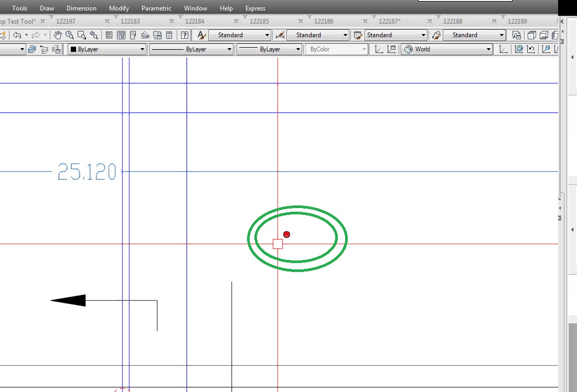Image resolution: width=577 pixels, height=392 pixels.
Task: Open the table style Standard dropdown
Action: point(396,35)
